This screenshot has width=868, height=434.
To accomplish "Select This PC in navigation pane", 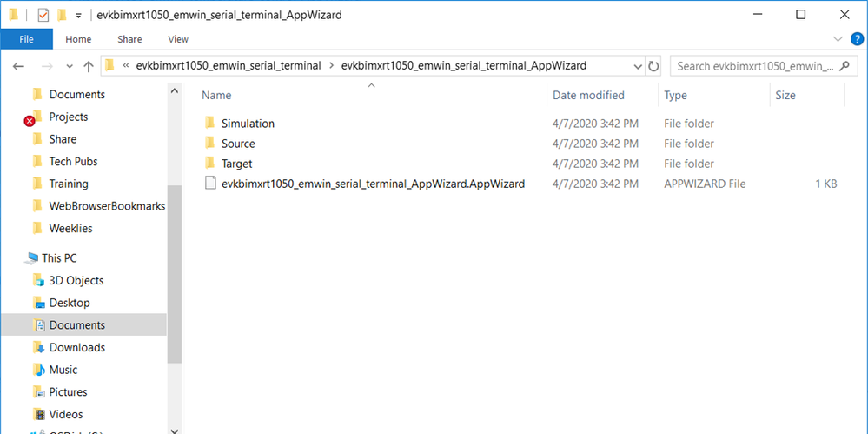I will coord(59,257).
